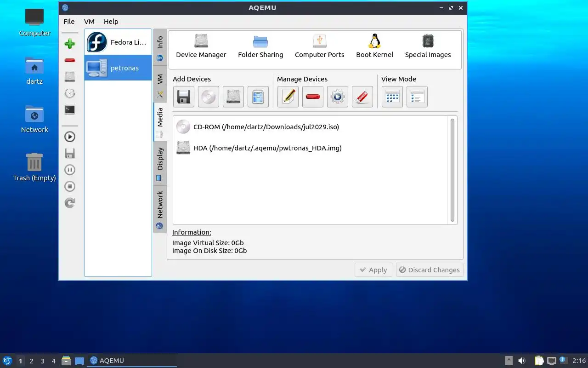The image size is (588, 368).
Task: Open Device Manager section
Action: 201,46
